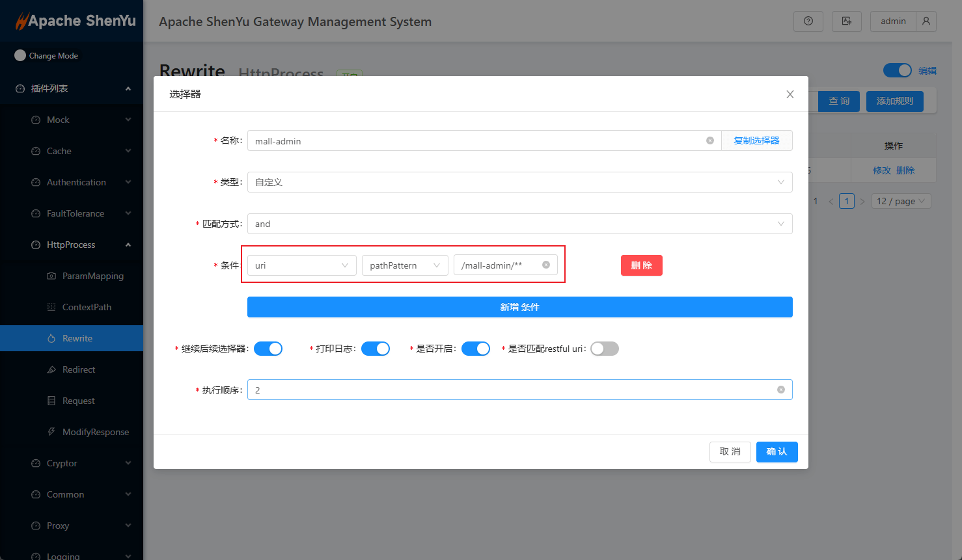Close the 选择器 dialog with the X icon

click(x=790, y=94)
